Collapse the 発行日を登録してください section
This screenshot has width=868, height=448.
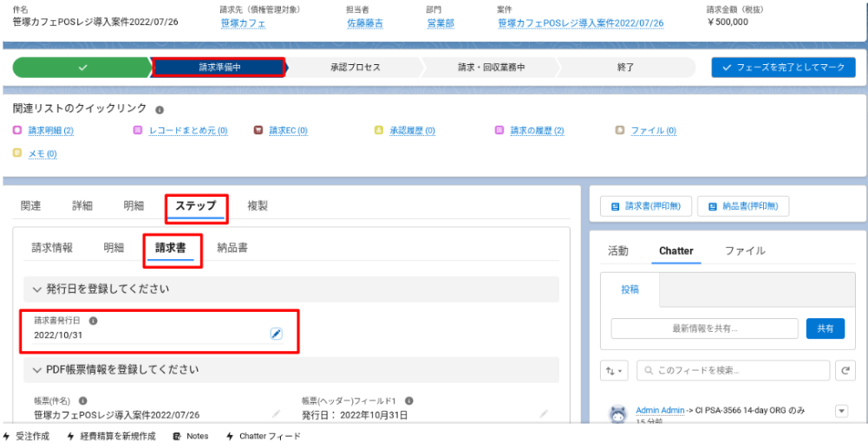point(37,289)
